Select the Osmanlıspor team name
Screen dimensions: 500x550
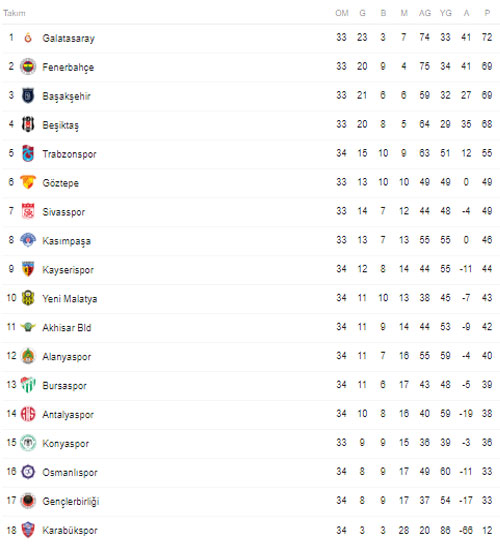70,472
